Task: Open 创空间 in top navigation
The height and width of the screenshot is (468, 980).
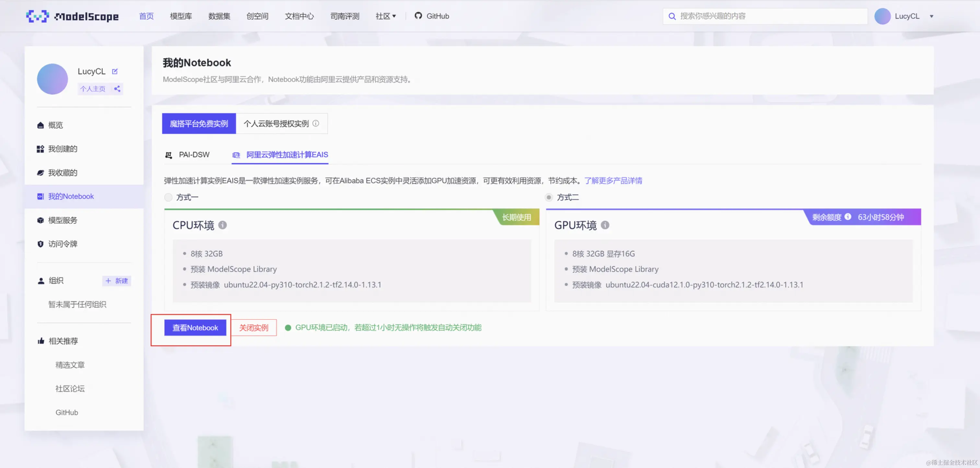Action: pos(257,16)
